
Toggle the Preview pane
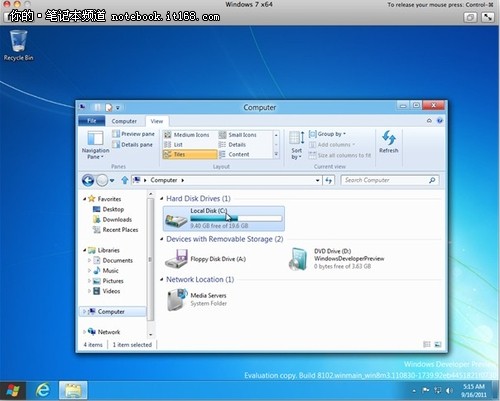(x=134, y=134)
